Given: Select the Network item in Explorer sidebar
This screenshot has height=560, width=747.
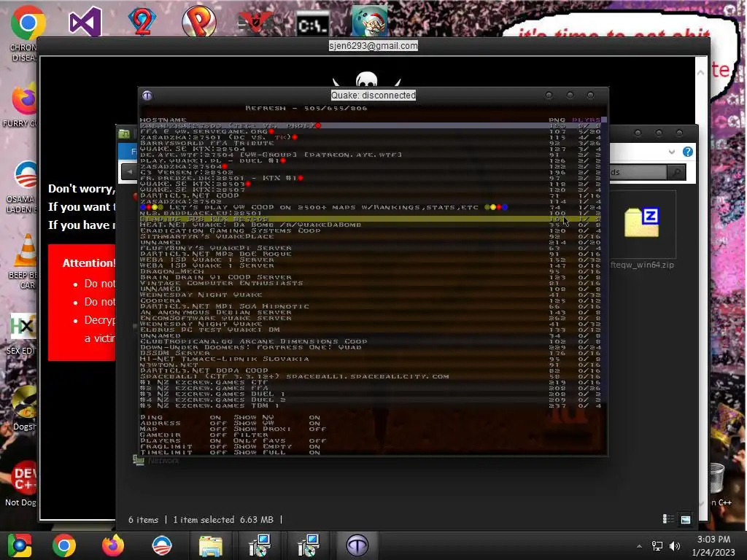Looking at the screenshot, I should click(x=158, y=461).
